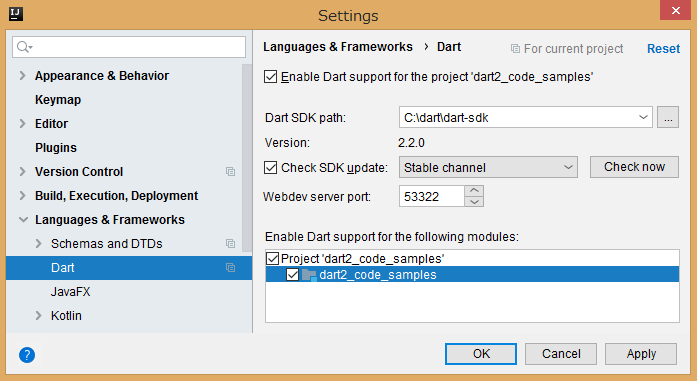Click OK button
Screen dimensions: 697x381
coord(481,354)
